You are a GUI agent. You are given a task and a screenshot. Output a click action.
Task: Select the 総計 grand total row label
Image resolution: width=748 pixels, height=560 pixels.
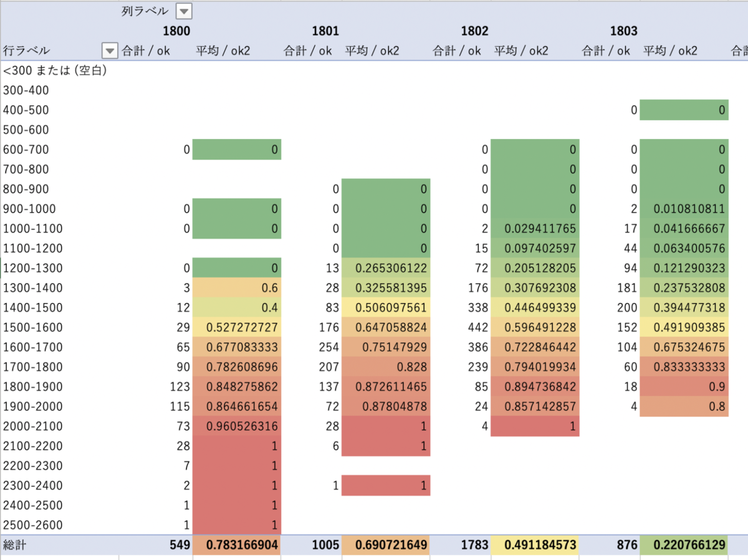pos(16,545)
